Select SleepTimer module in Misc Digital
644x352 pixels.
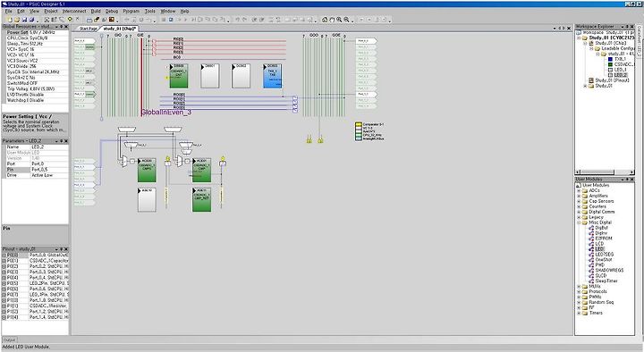606,281
